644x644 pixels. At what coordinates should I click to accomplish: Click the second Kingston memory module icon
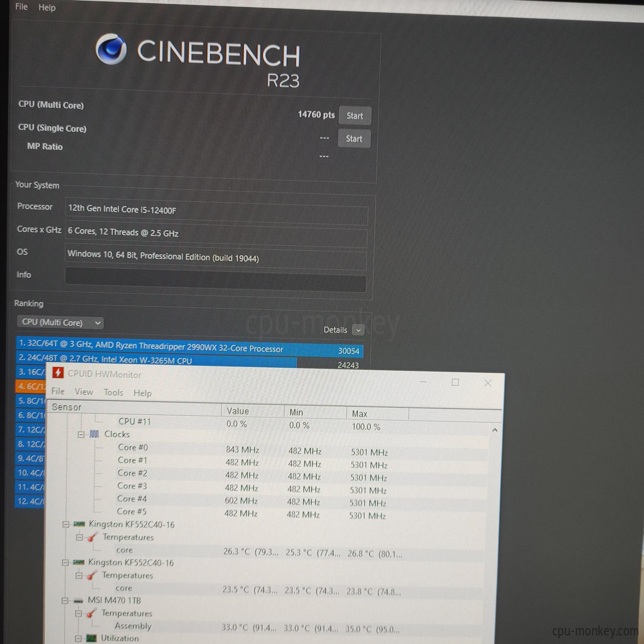pyautogui.click(x=78, y=562)
